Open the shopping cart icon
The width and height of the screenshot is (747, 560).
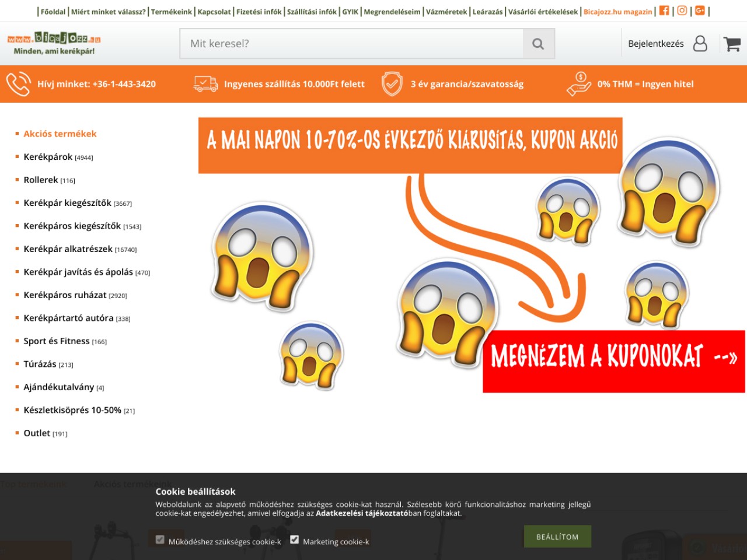click(732, 44)
